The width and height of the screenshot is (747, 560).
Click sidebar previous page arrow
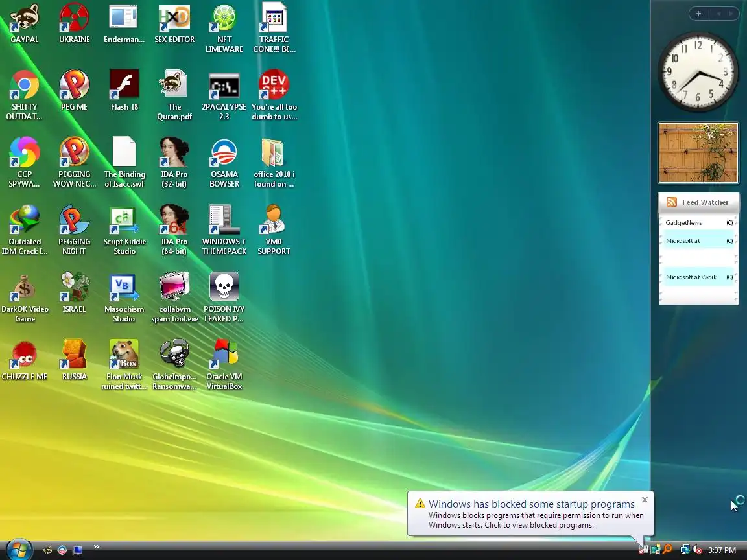(x=718, y=14)
